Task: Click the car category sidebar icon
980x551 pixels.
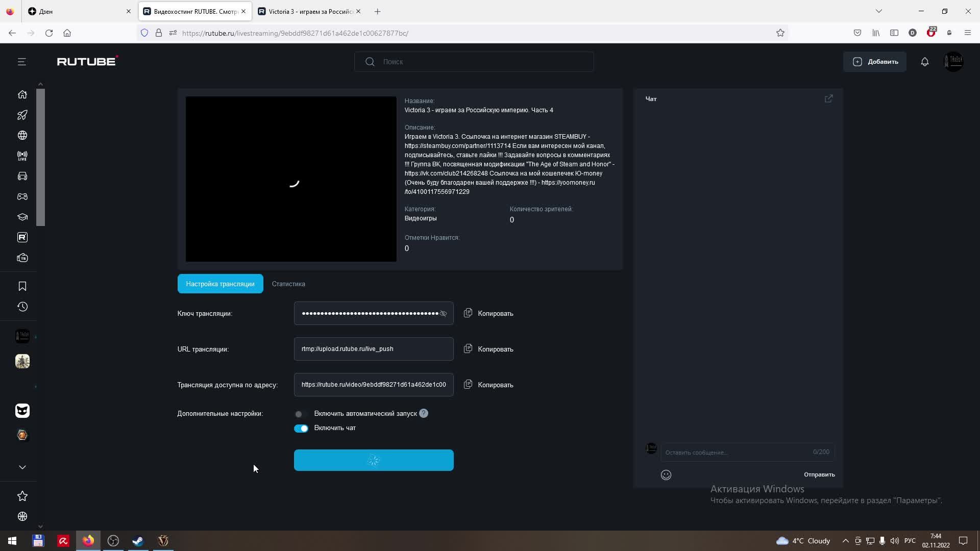Action: coord(22,176)
